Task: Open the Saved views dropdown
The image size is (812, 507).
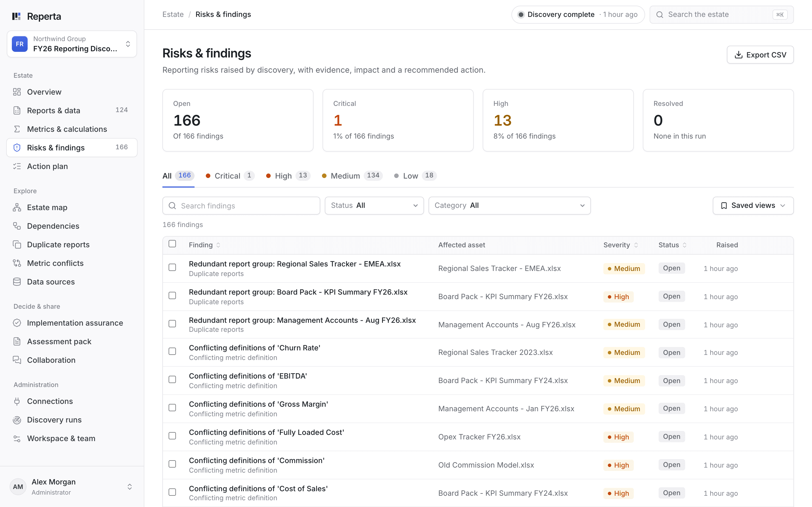Action: point(753,206)
